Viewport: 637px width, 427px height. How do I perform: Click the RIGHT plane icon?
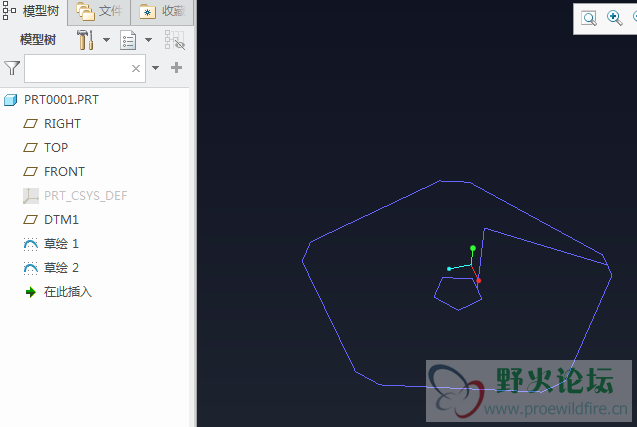coord(30,124)
